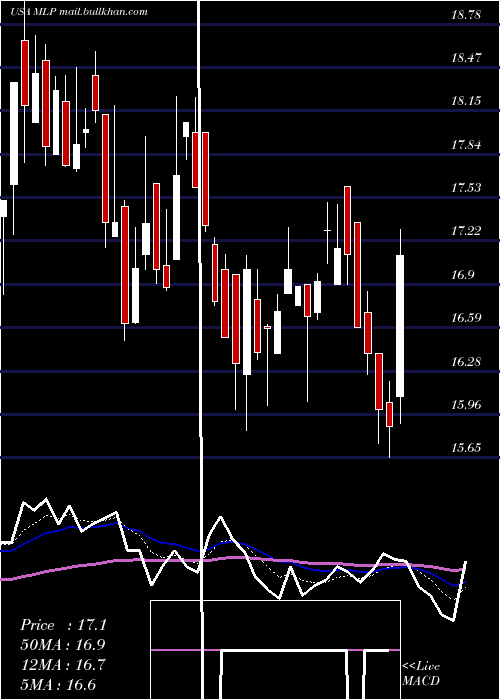Click the '<<Live MACD' label

[421, 673]
